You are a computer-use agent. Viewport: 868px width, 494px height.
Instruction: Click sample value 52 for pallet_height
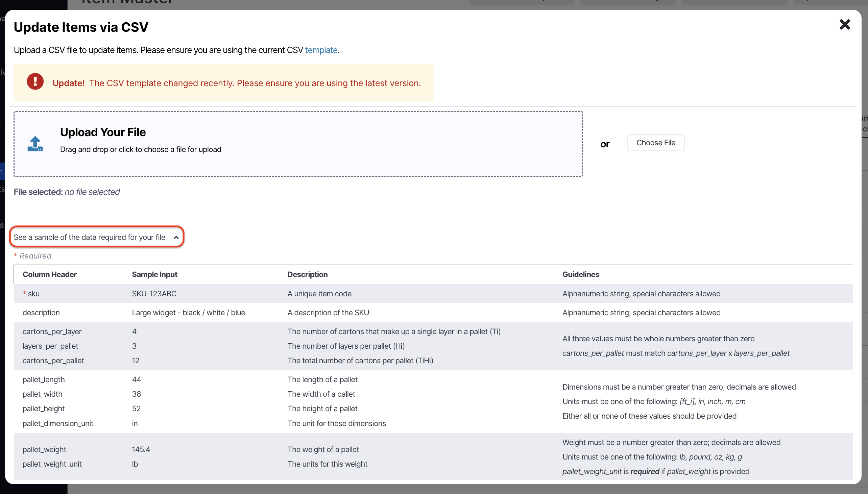pos(137,409)
